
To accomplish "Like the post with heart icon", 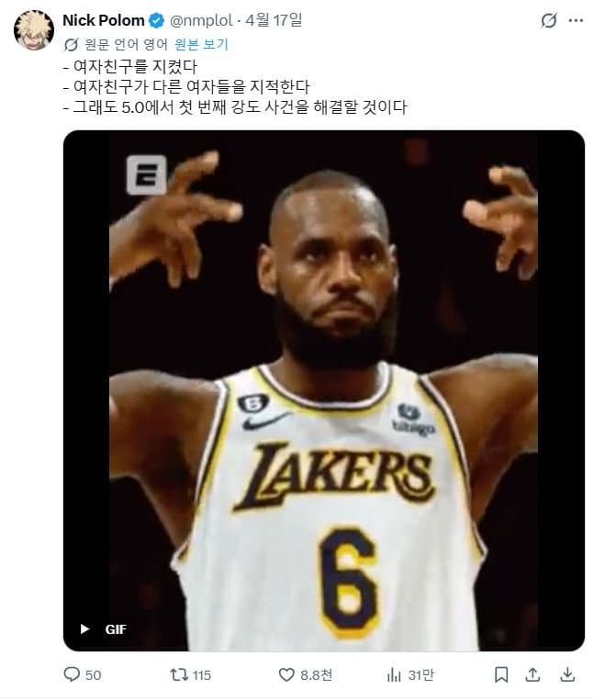I will [286, 674].
